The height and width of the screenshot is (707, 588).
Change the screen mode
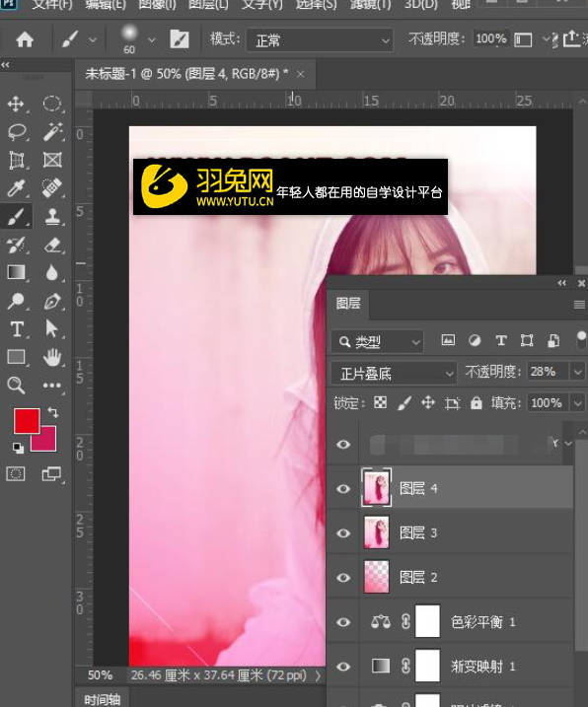coord(51,474)
